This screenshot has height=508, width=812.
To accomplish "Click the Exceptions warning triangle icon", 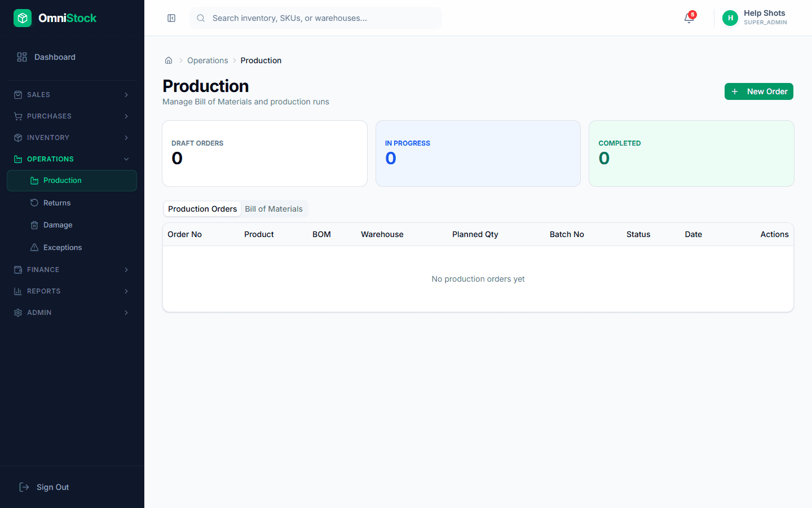I will pos(34,247).
